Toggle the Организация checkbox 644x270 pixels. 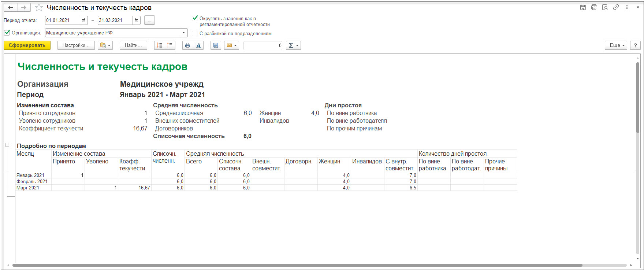point(7,33)
